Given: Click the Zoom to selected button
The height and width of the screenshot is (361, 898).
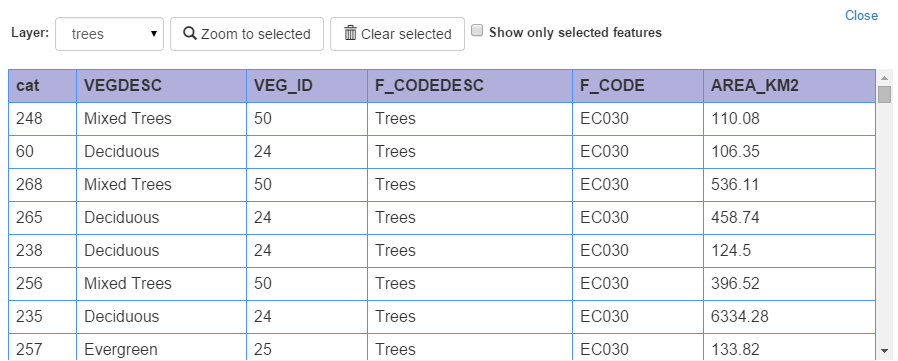Looking at the screenshot, I should (x=247, y=34).
